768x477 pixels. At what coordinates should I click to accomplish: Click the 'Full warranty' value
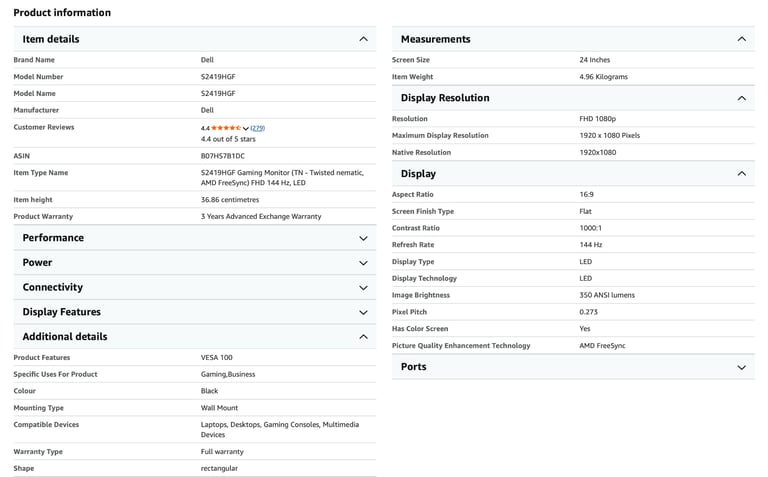coord(222,452)
